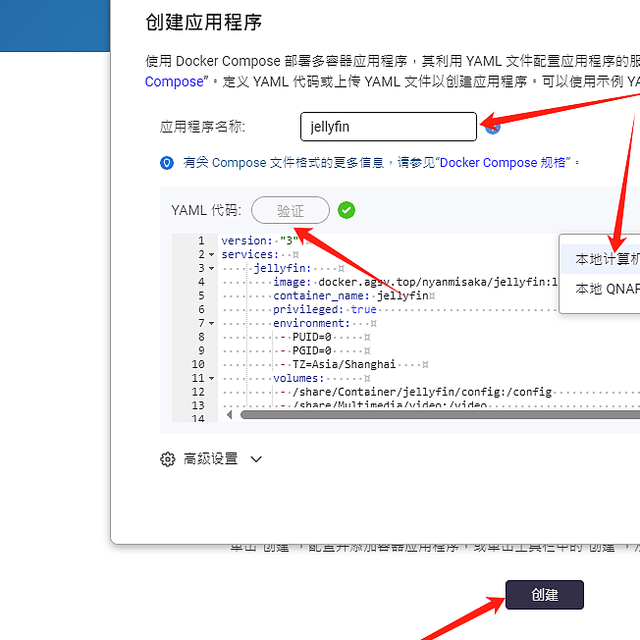Viewport: 640px width, 640px height.
Task: Select the 本地计算机 menu option
Action: [600, 259]
